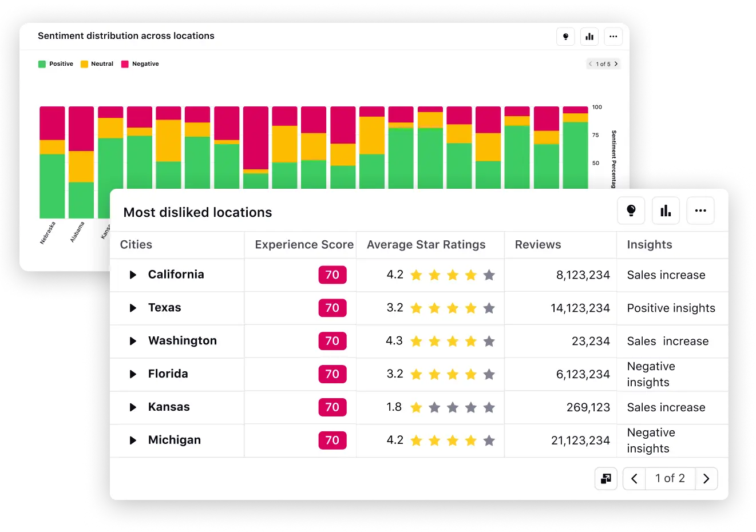
Task: Click the bar chart icon on sentiment distribution card
Action: click(589, 36)
